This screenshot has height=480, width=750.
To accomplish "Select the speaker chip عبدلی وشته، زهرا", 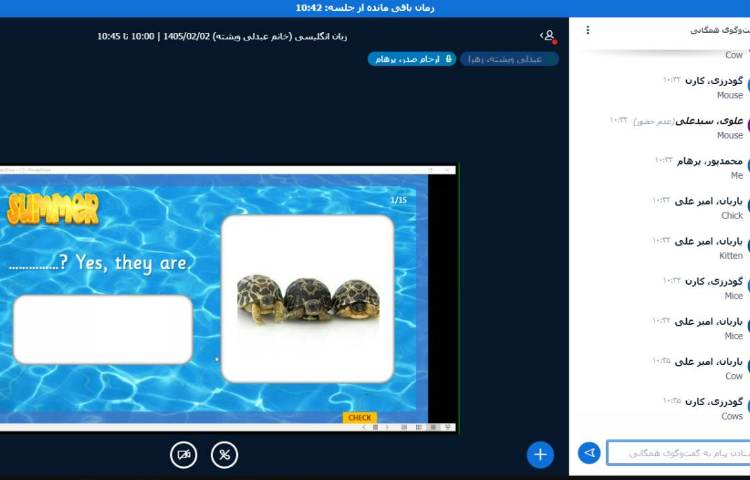I will pos(509,59).
